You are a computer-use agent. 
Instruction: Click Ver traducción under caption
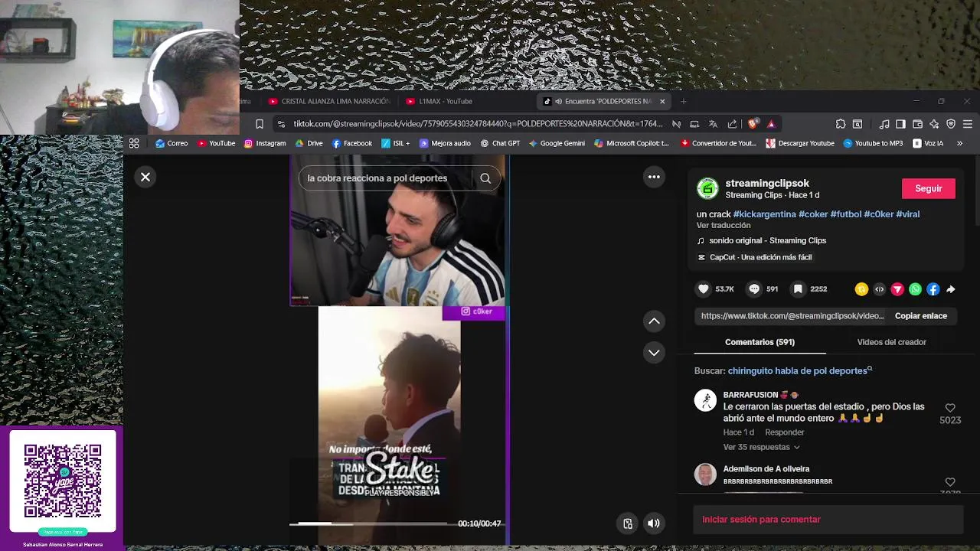point(724,226)
